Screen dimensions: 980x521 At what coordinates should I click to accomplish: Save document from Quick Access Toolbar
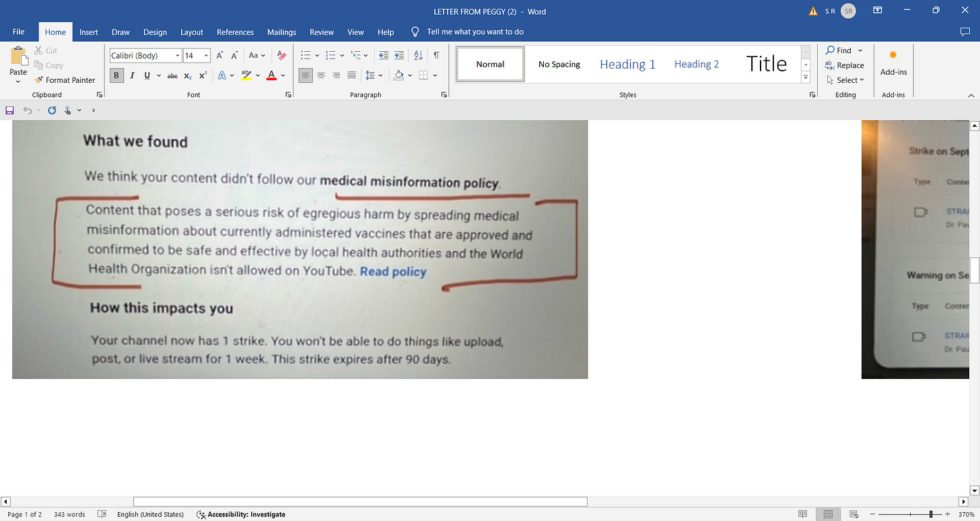click(9, 110)
